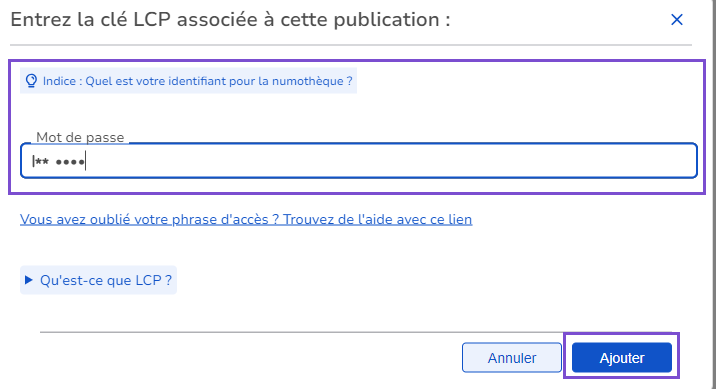This screenshot has width=716, height=389.
Task: Close the LCP key dialog with the X
Action: (677, 20)
